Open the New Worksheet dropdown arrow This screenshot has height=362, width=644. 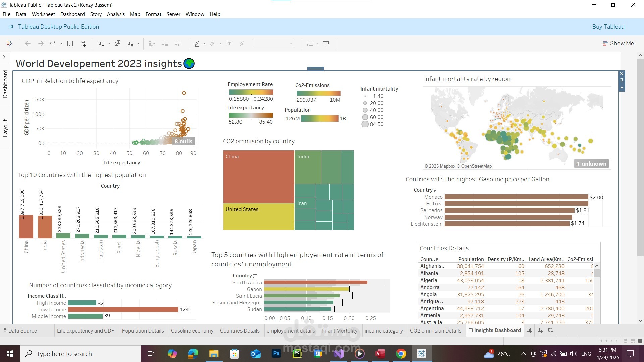[x=109, y=43]
